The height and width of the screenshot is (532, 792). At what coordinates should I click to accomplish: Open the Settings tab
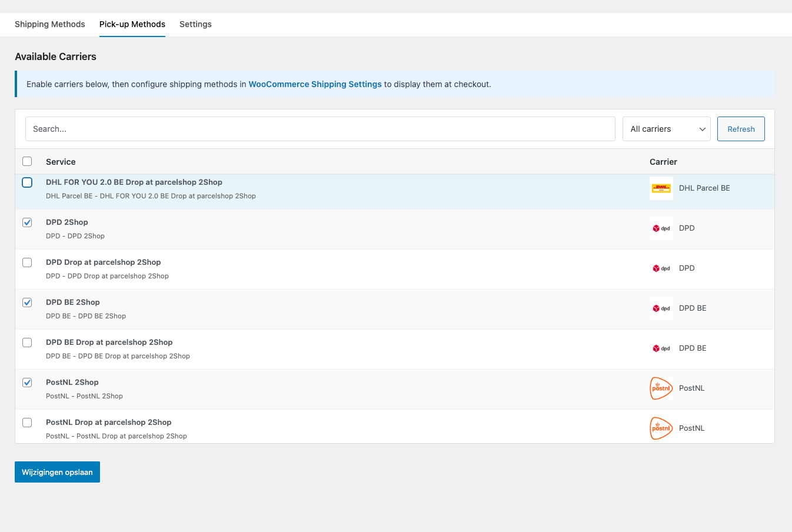(195, 24)
